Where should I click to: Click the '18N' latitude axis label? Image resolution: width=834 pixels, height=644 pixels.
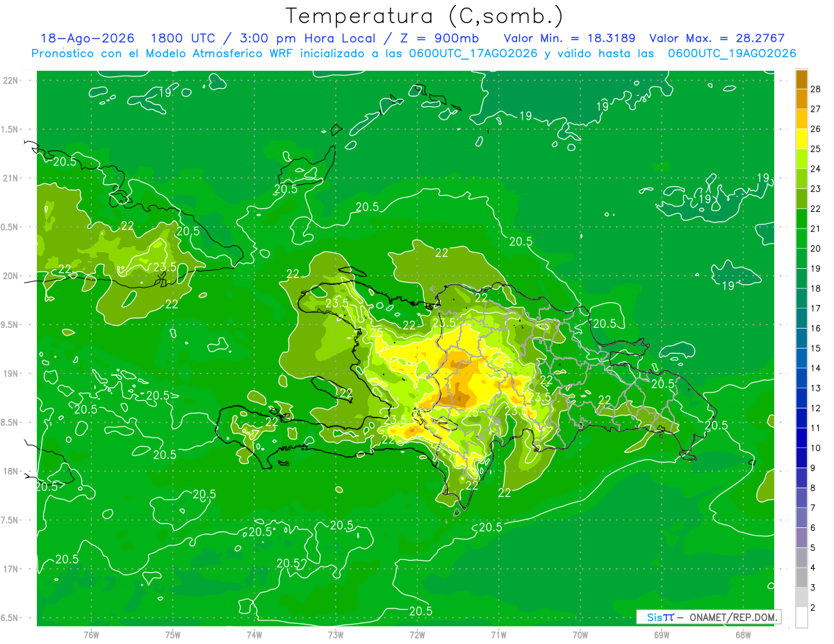coord(10,471)
